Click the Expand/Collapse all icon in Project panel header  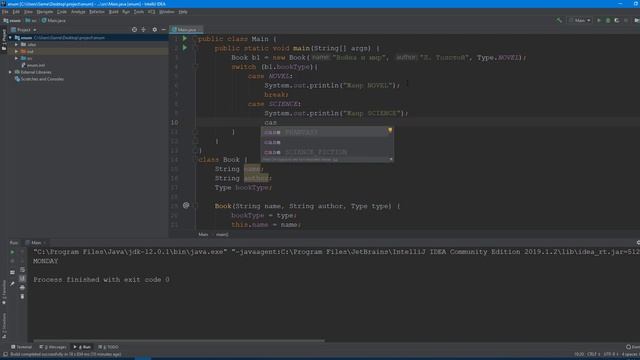(143, 30)
